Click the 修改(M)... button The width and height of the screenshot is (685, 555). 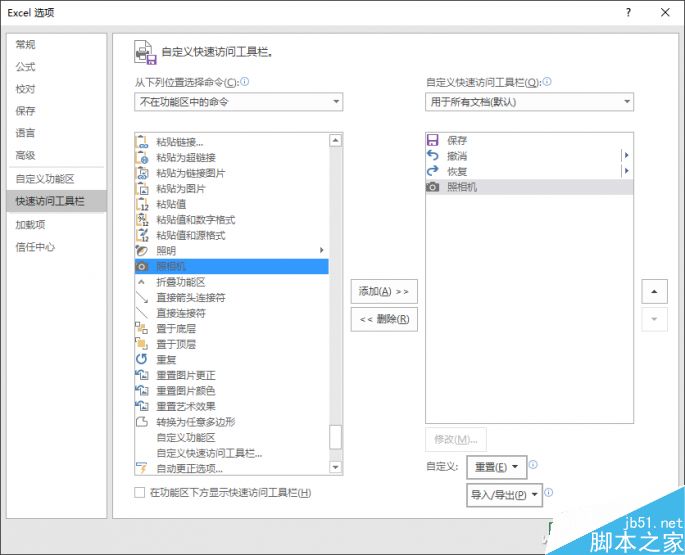click(x=456, y=439)
